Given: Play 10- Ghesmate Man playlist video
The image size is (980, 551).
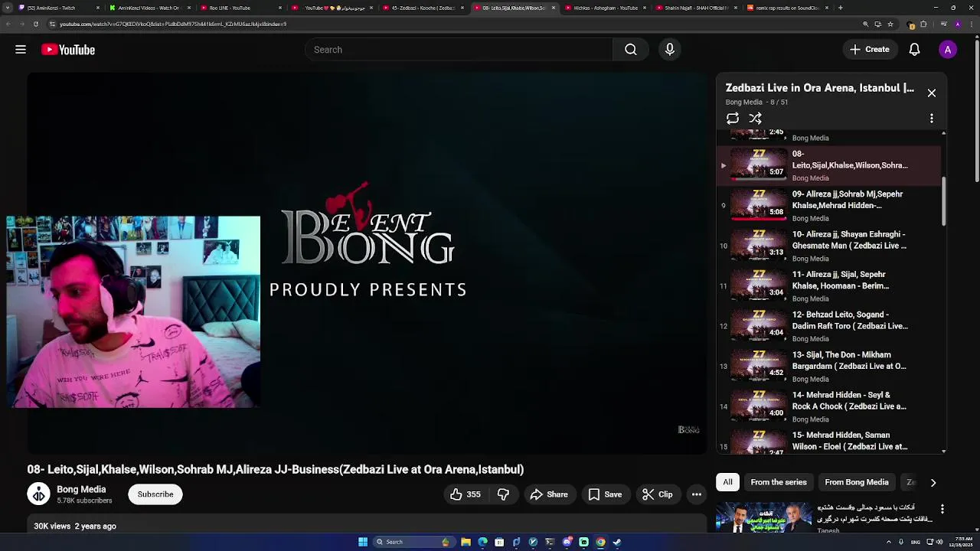Looking at the screenshot, I should (828, 246).
